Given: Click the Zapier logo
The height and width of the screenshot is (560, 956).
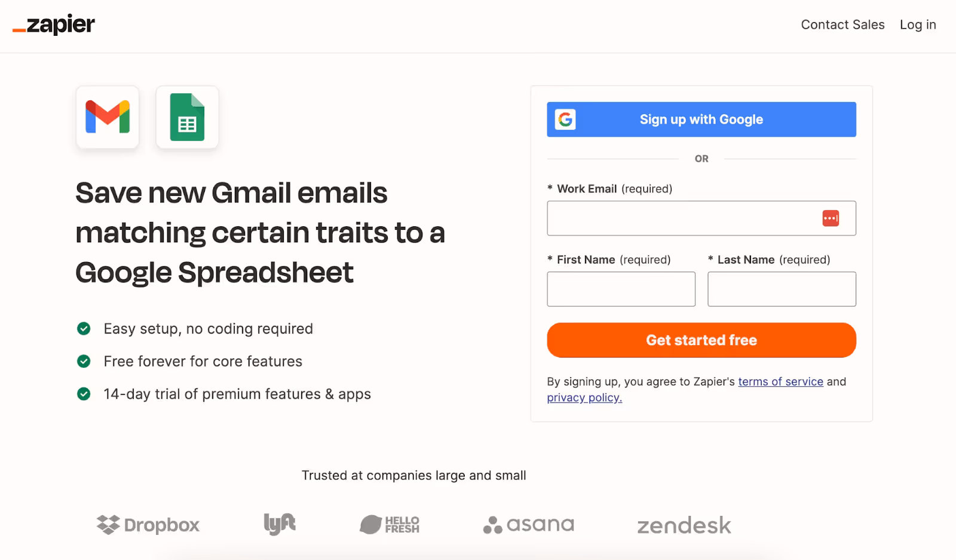Looking at the screenshot, I should pos(54,25).
